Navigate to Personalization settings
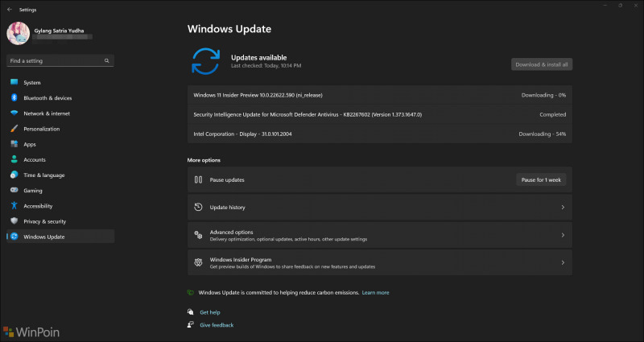This screenshot has width=644, height=342. point(60,129)
